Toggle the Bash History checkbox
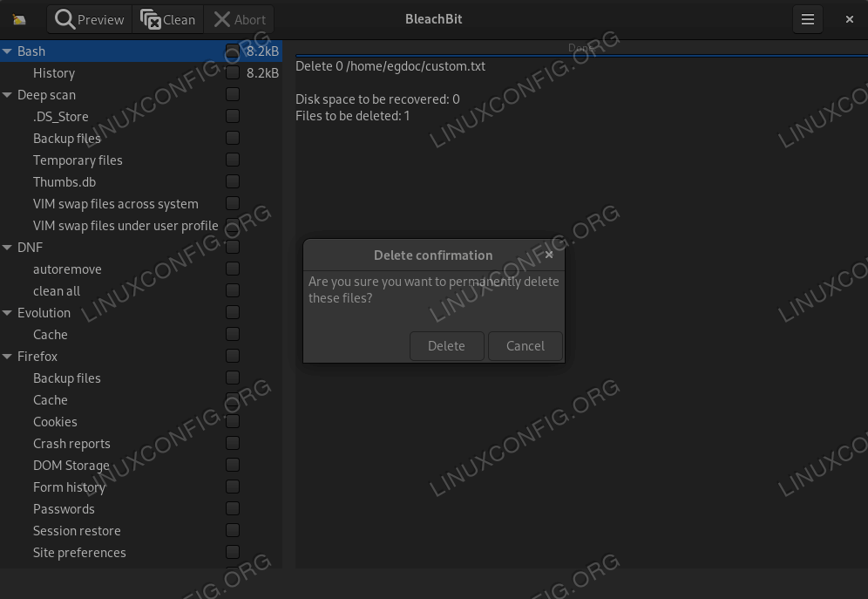The width and height of the screenshot is (868, 599). [233, 72]
